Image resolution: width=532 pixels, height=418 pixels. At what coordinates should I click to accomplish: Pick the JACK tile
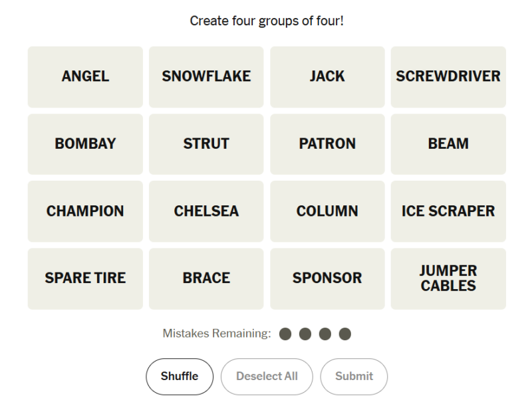point(327,77)
